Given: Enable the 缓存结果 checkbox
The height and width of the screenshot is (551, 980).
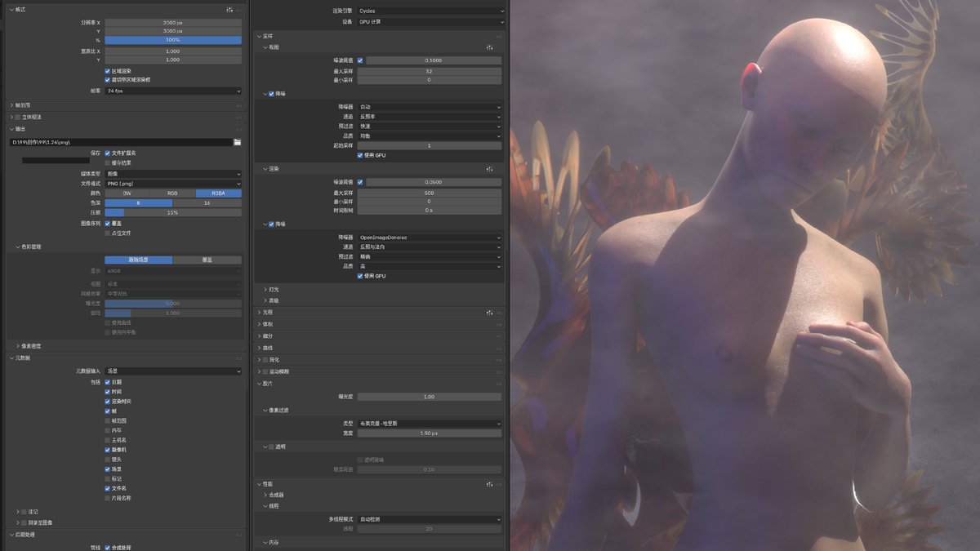Looking at the screenshot, I should 108,162.
